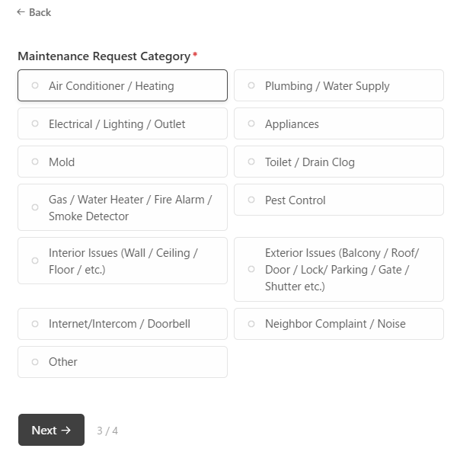This screenshot has height=474, width=476.
Task: Click the radio circle beside Mold
Action: point(35,162)
